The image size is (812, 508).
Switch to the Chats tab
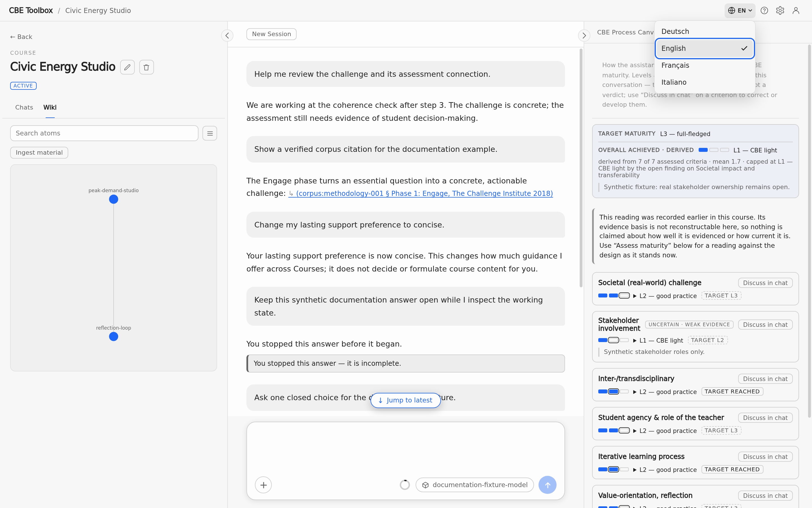coord(24,108)
